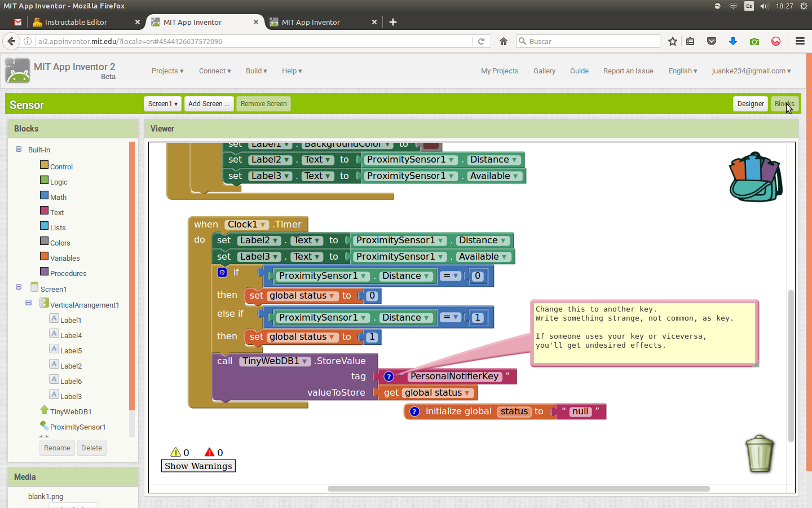
Task: Switch to the Designer view
Action: 751,104
